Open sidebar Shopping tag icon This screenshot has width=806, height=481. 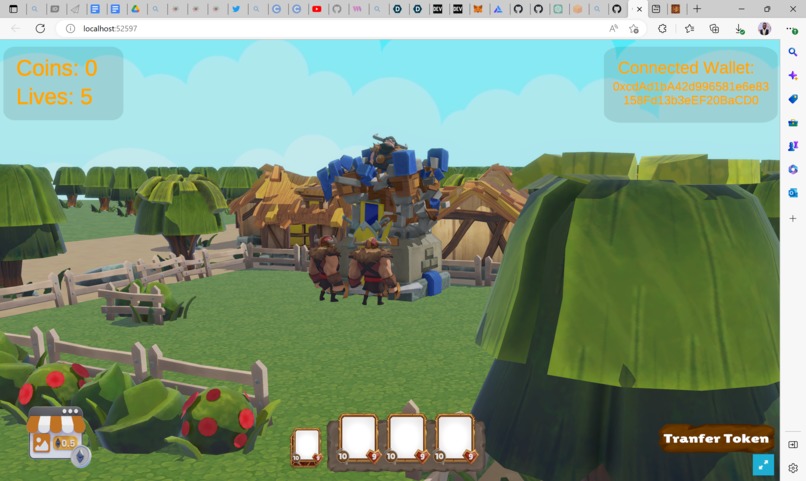click(x=793, y=99)
